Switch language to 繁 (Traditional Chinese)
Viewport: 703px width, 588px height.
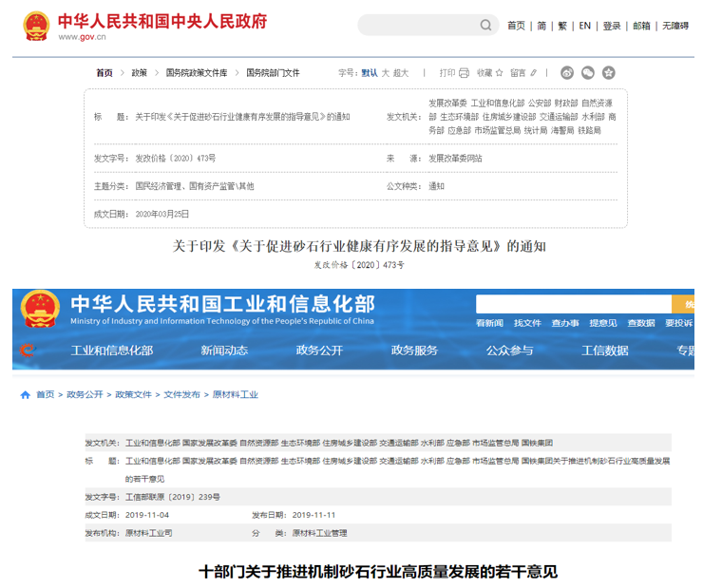click(x=562, y=26)
